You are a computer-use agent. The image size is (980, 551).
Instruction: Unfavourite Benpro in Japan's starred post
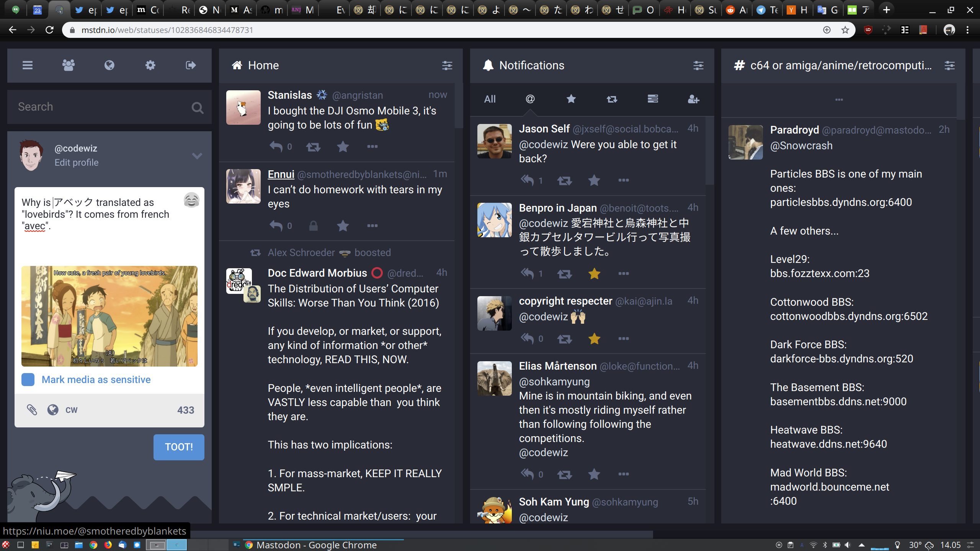[594, 274]
